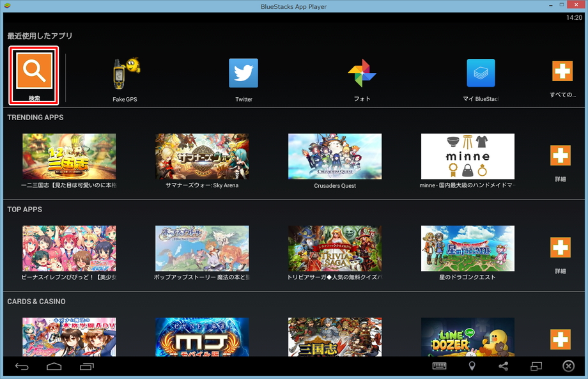588x379 pixels.
Task: Expand Top Apps details plus button
Action: click(x=561, y=247)
